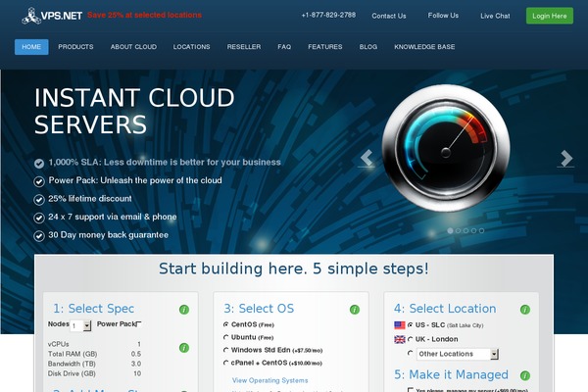Viewport: 588px width, 392px height.
Task: Click the 'Disk Drive (GB)' row label
Action: [x=72, y=373]
